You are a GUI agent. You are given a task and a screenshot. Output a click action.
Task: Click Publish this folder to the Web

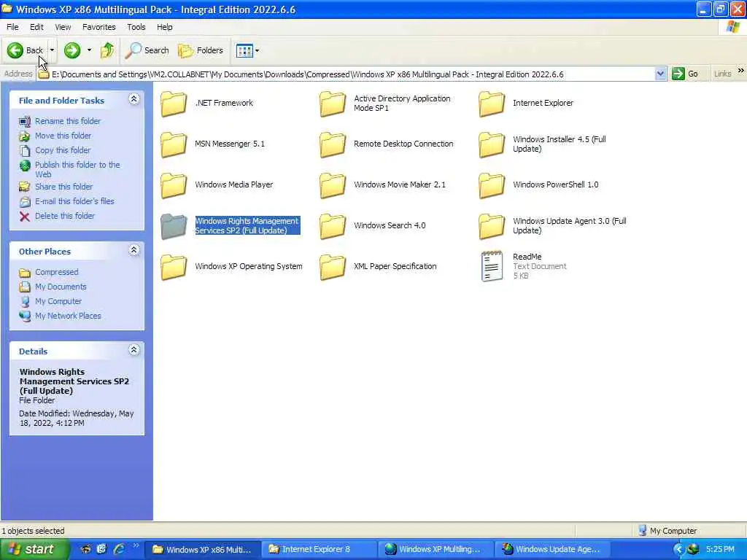coord(77,169)
